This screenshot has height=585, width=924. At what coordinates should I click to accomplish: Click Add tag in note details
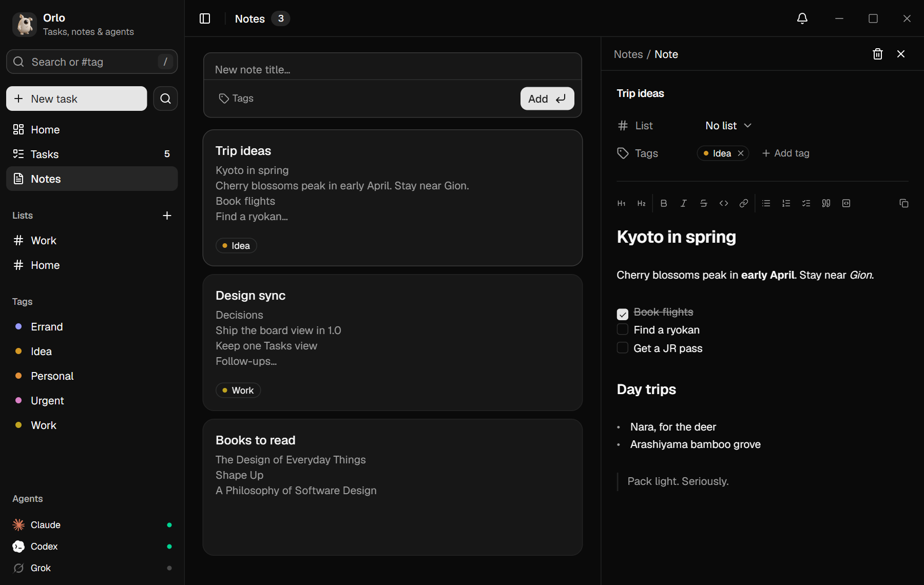[x=785, y=153]
